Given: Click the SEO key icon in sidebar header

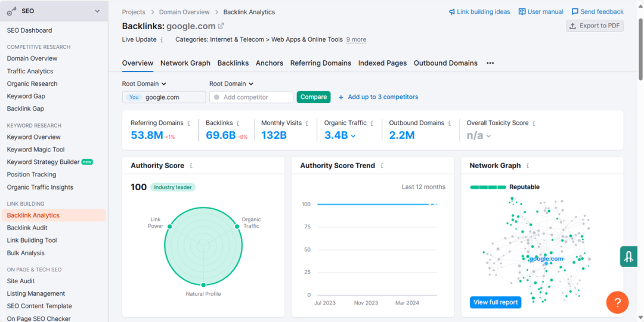Looking at the screenshot, I should pyautogui.click(x=11, y=11).
